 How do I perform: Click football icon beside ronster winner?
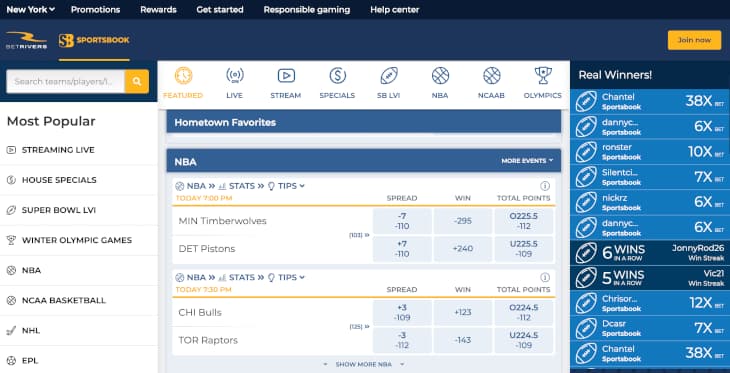tap(586, 152)
